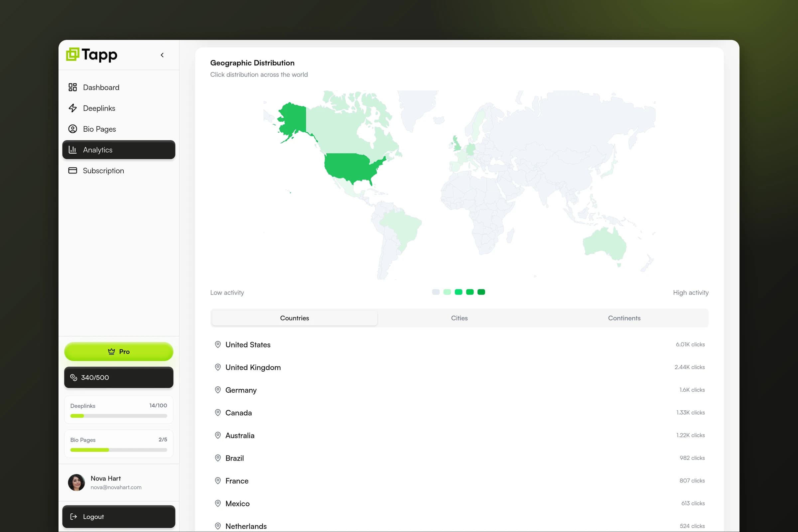Select the Germany country label
Image resolution: width=798 pixels, height=532 pixels.
[x=241, y=390]
